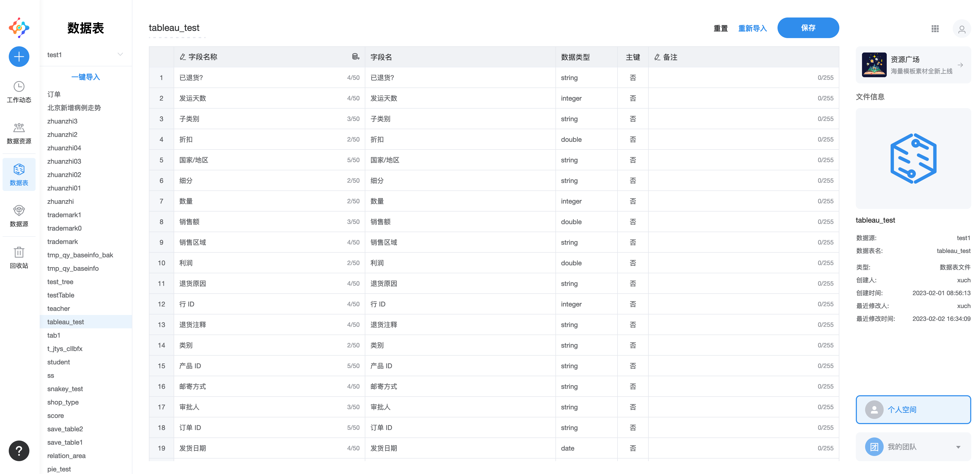Click the 一键导入 link
The width and height of the screenshot is (980, 474).
(86, 77)
